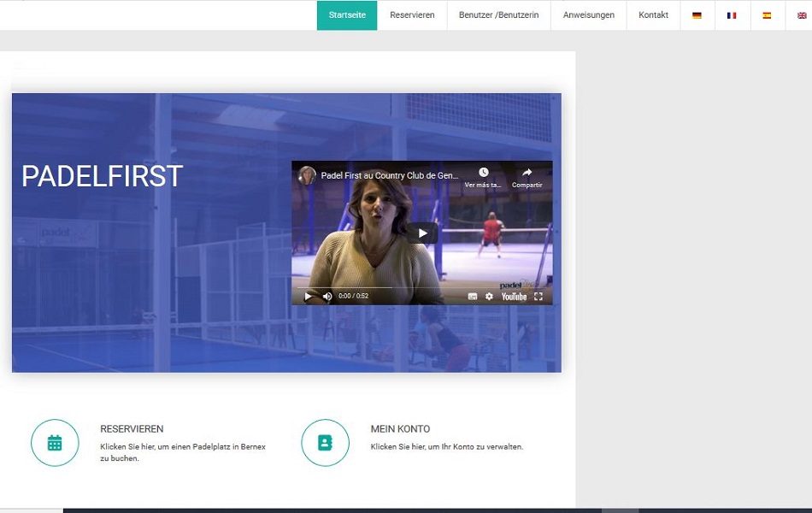Click the video time 0:00 / 0:52
812x513 pixels.
[353, 297]
